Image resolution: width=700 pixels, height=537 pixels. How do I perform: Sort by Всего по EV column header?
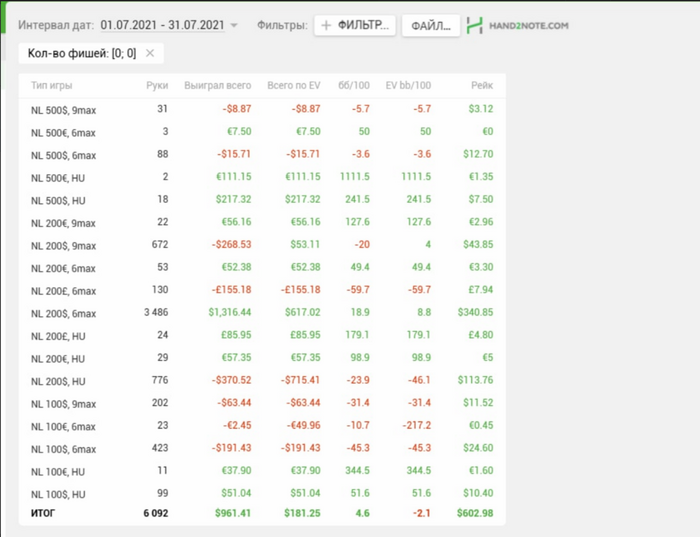click(294, 85)
